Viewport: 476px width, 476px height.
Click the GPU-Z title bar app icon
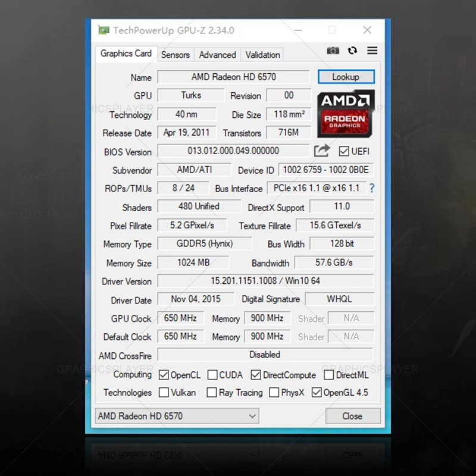click(104, 30)
